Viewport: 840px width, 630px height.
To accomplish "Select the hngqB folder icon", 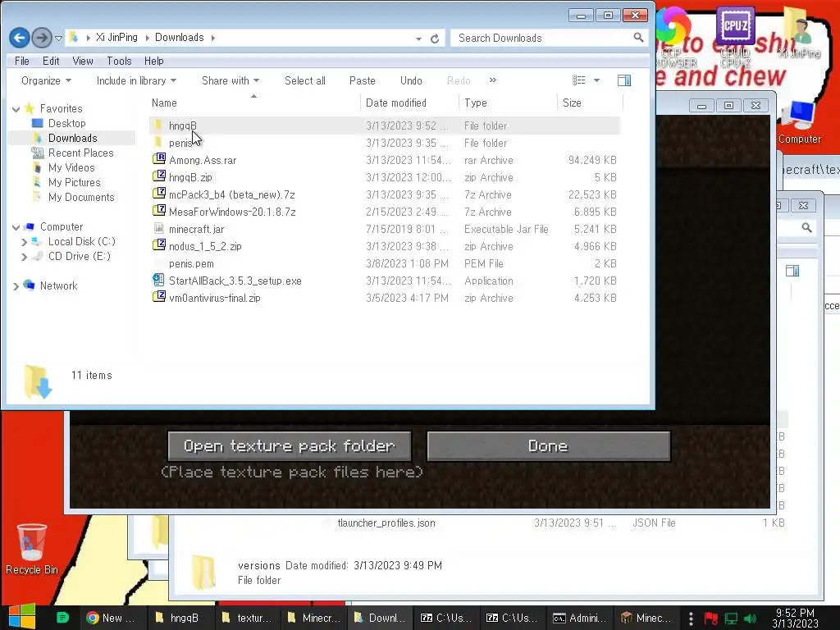I will [x=158, y=126].
